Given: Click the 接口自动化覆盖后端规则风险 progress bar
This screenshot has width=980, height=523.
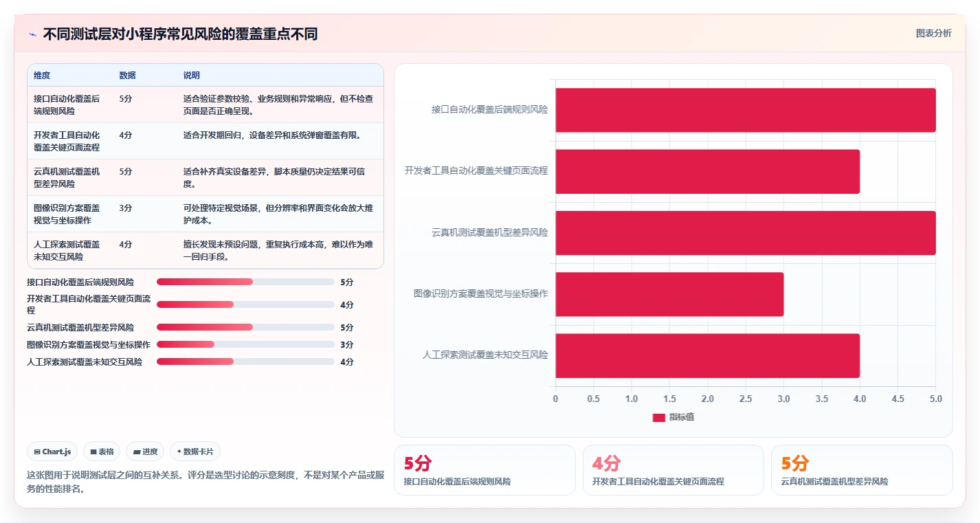Looking at the screenshot, I should [x=245, y=282].
